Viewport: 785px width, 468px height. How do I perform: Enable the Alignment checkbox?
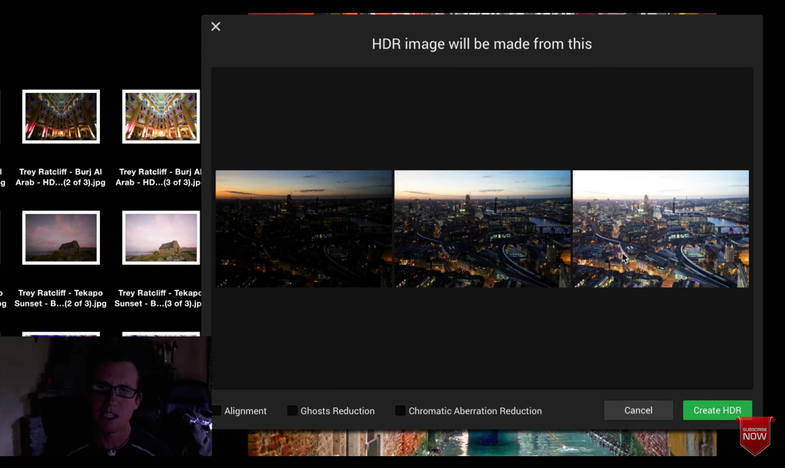(216, 410)
